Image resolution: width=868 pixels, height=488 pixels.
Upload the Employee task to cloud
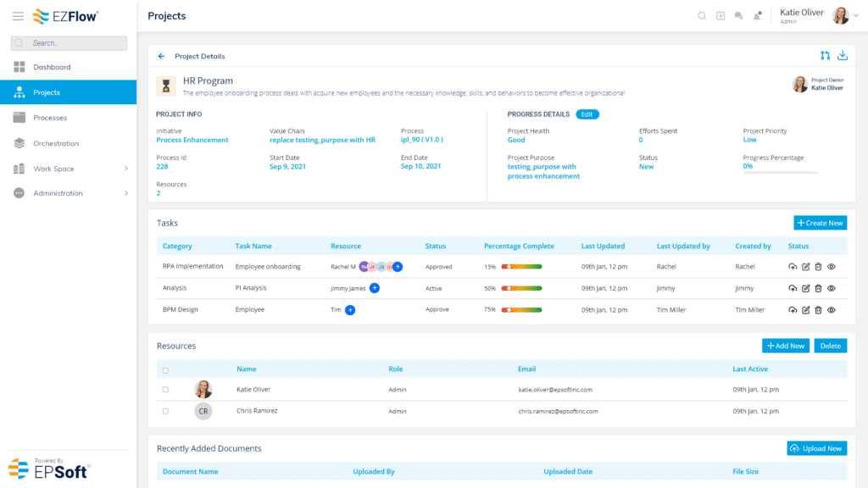click(x=793, y=310)
